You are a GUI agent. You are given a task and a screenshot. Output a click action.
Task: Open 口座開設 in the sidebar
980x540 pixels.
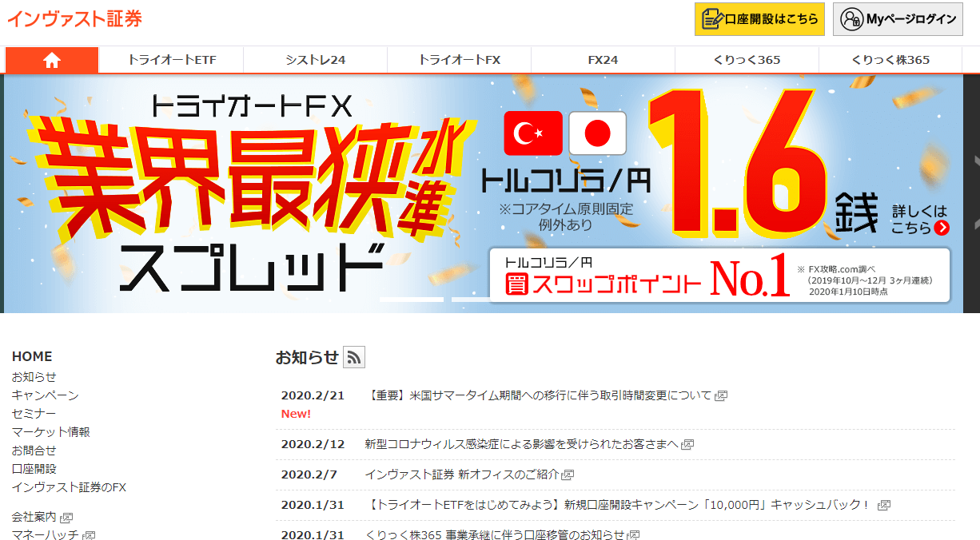pos(34,469)
